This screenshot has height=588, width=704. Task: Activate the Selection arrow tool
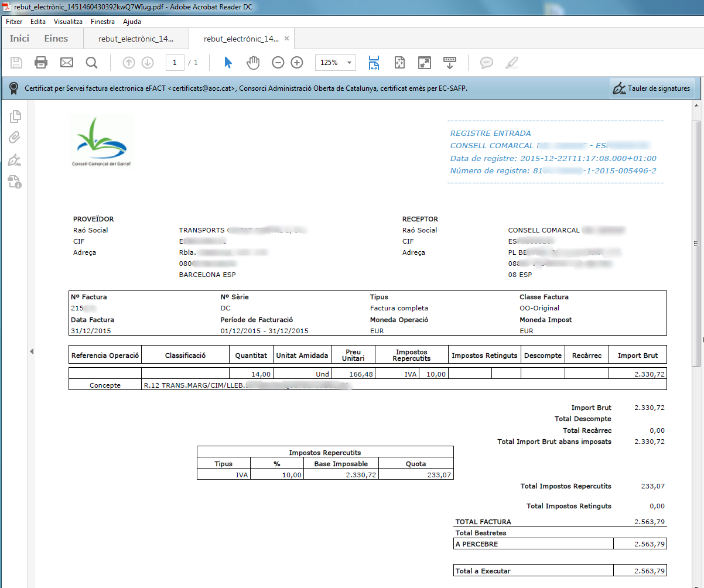coord(228,63)
